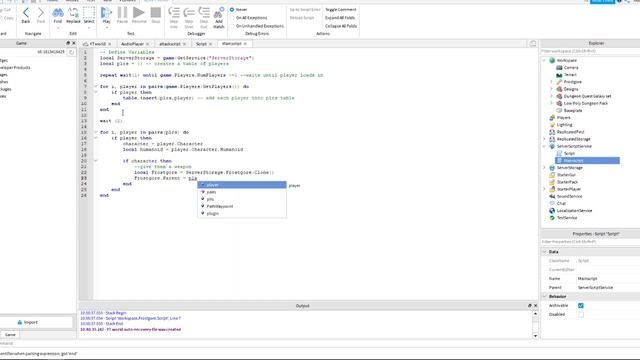Viewport: 640px width, 360px height.
Task: Open the Find binoculars tool
Action: tap(58, 15)
